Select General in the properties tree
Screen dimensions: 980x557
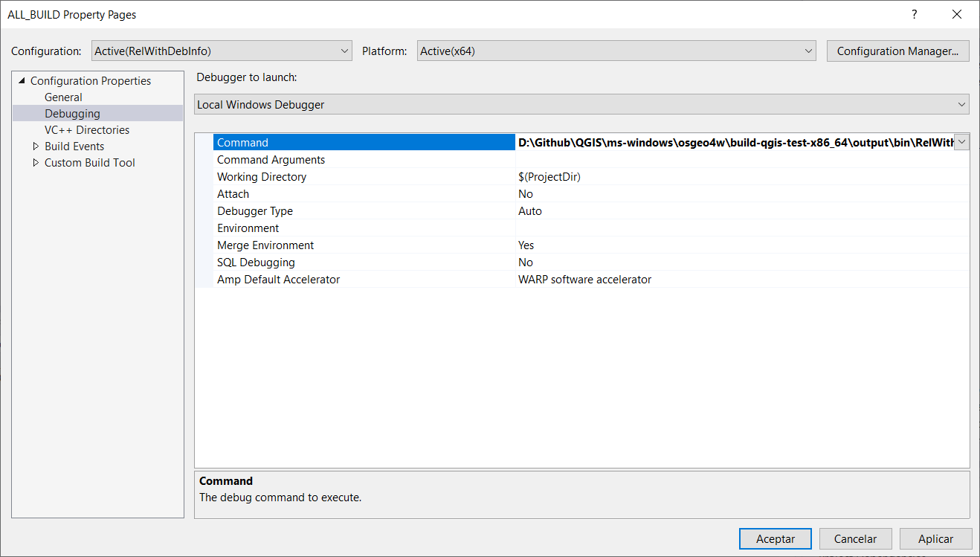tap(63, 97)
